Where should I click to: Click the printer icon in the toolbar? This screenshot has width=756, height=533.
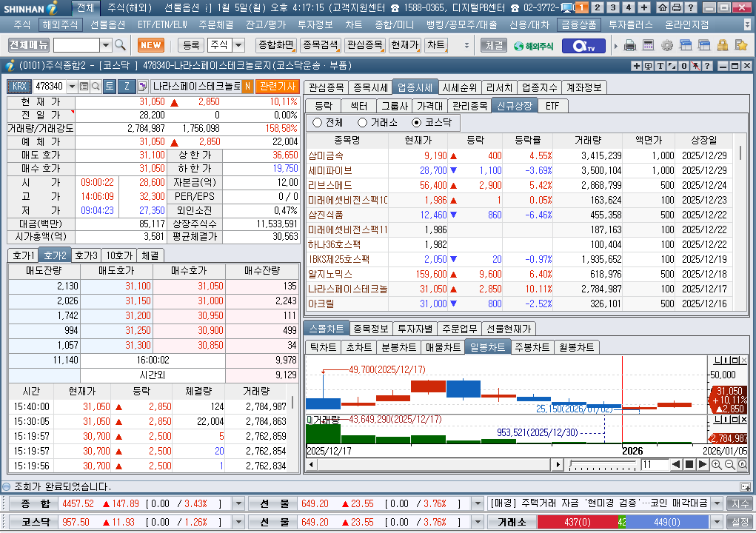629,45
